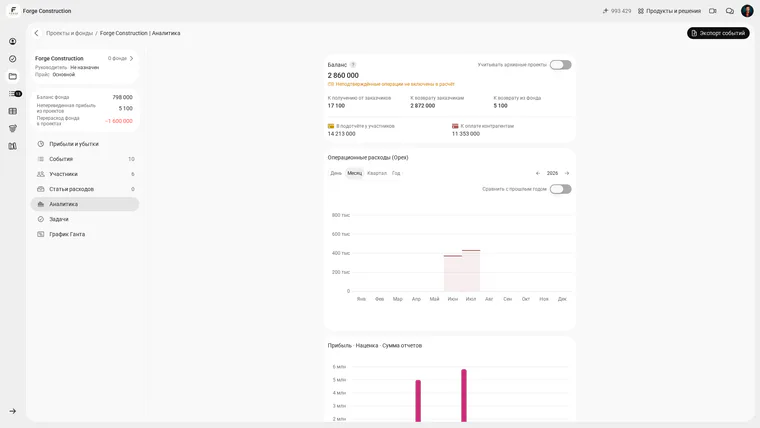
Task: Click the К возврату заказчикам value 2 872 000
Action: (423, 106)
